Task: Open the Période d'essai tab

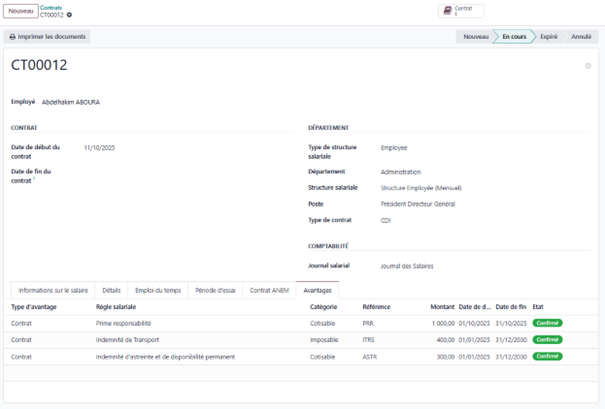Action: pyautogui.click(x=216, y=290)
